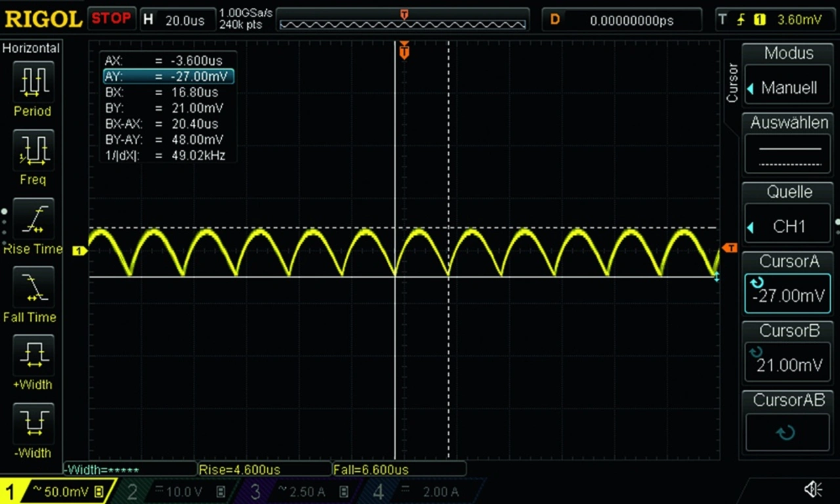The width and height of the screenshot is (840, 504).
Task: Click the red STOP run status button
Action: [x=112, y=18]
